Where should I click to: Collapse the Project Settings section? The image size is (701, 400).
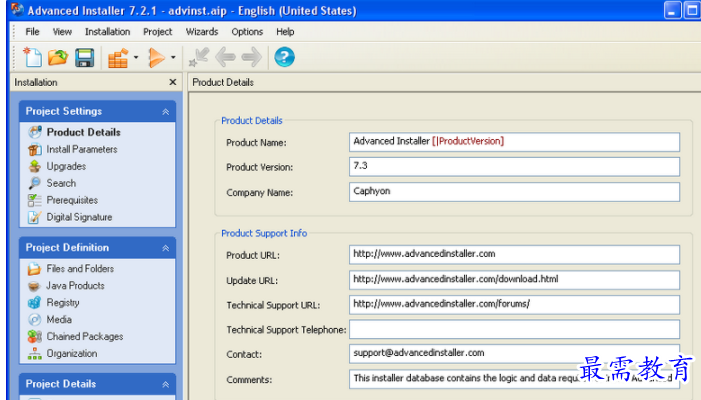165,112
